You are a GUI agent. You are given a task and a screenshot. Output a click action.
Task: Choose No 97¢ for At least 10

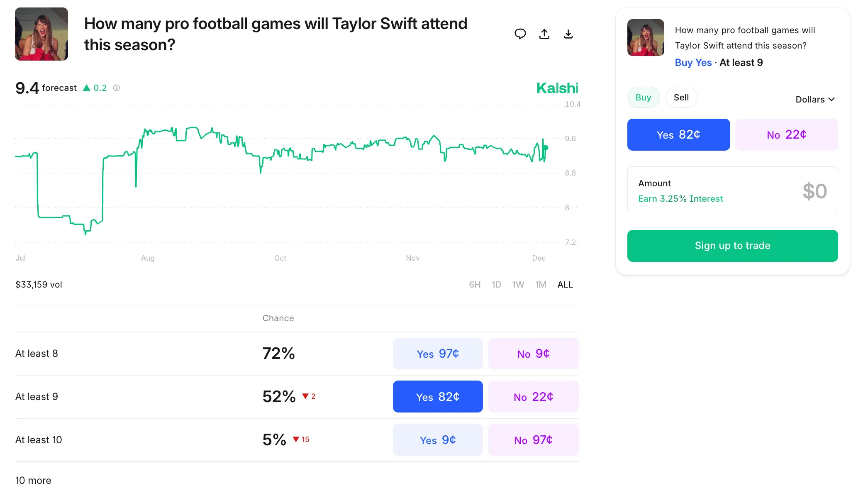tap(533, 440)
